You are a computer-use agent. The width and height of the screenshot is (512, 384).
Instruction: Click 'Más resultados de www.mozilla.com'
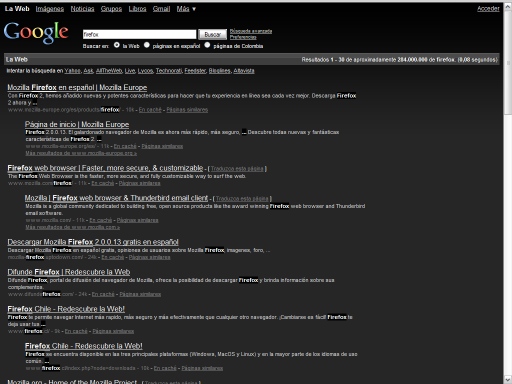tap(73, 227)
